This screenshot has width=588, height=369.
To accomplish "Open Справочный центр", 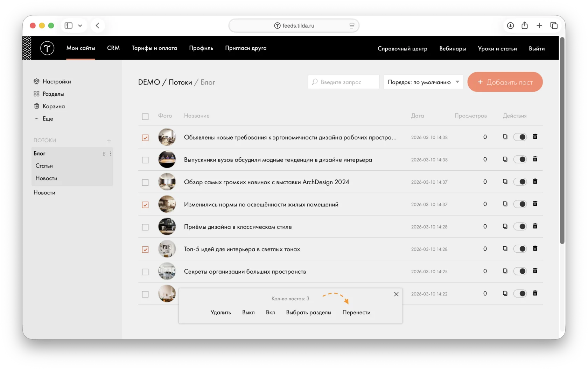I will coord(402,49).
